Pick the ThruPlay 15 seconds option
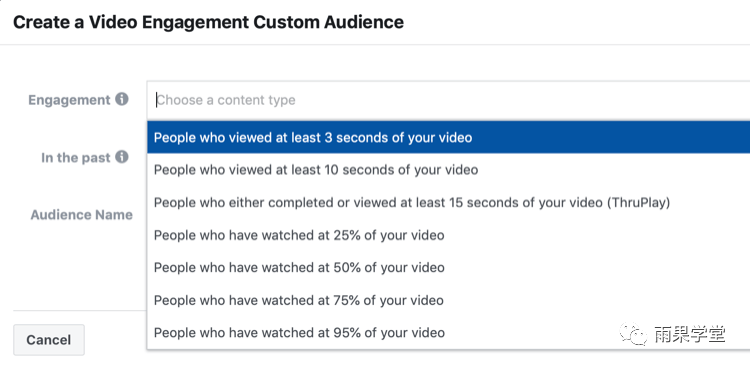This screenshot has width=750, height=367. point(448,202)
